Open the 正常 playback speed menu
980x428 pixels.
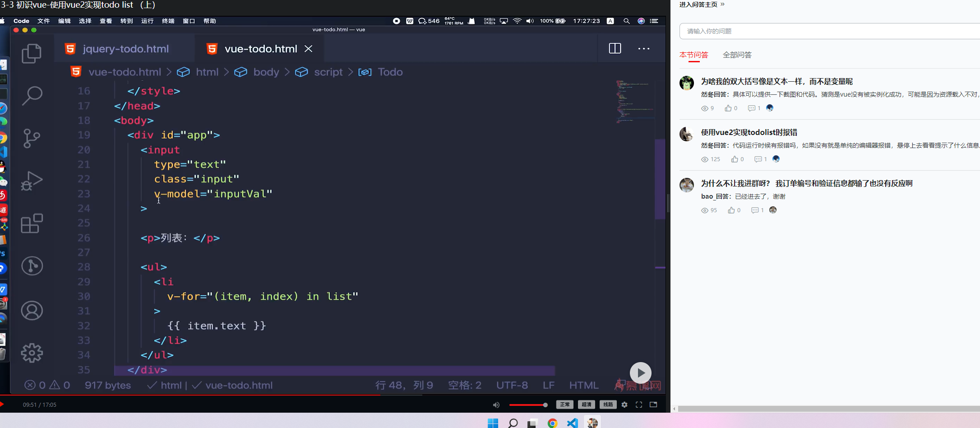[564, 405]
